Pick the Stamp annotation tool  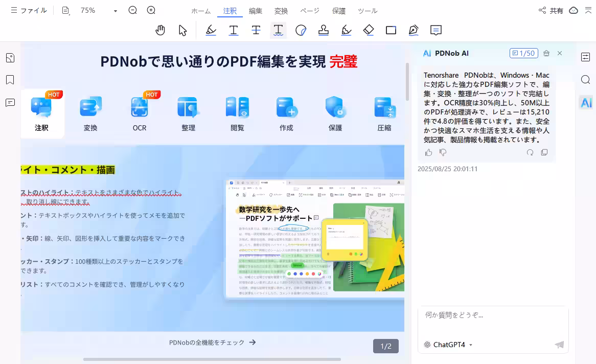pyautogui.click(x=324, y=30)
